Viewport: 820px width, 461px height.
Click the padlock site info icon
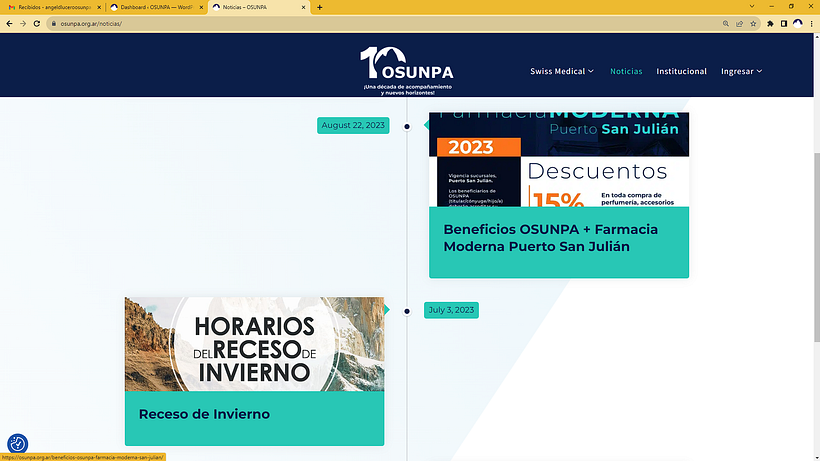click(x=53, y=24)
